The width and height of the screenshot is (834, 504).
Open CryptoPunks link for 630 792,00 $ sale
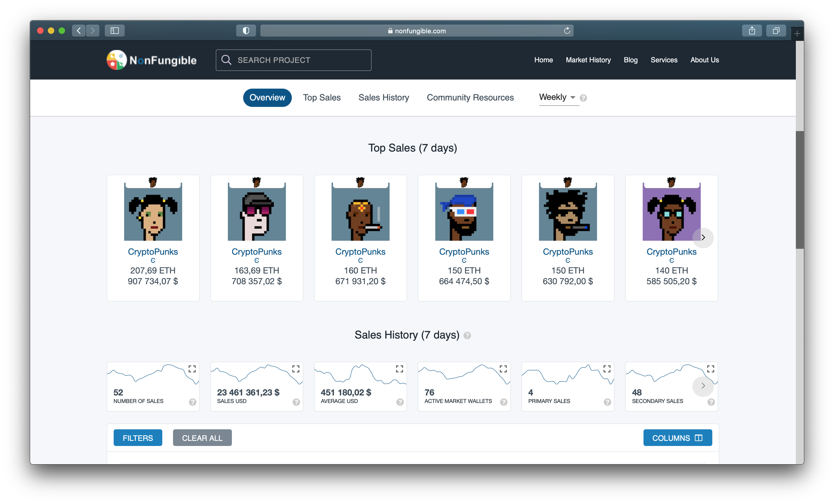[568, 251]
